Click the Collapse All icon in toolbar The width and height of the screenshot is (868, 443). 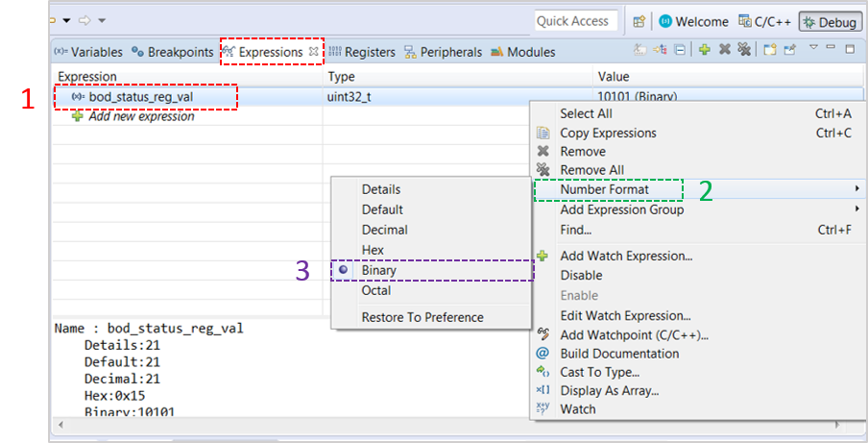(x=680, y=50)
